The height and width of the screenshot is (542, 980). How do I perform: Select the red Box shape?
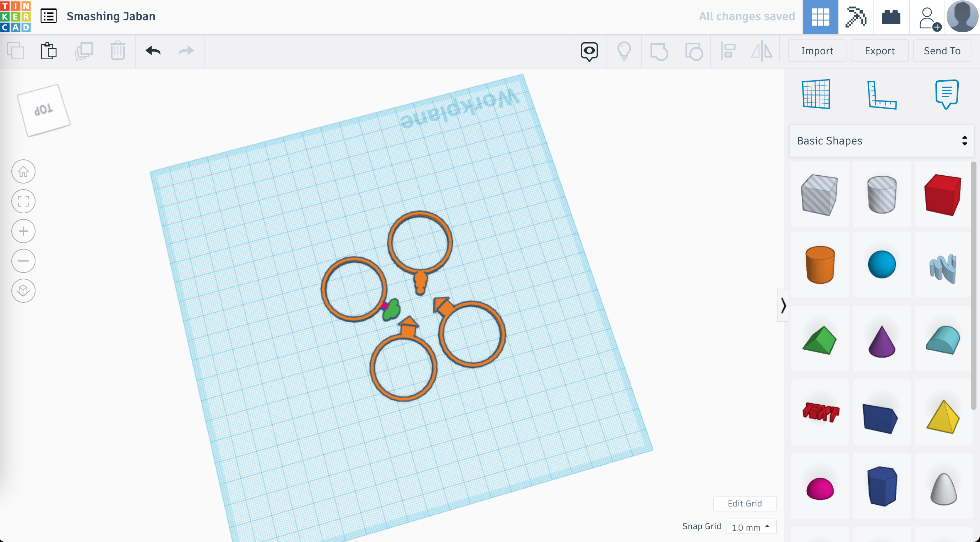tap(942, 195)
